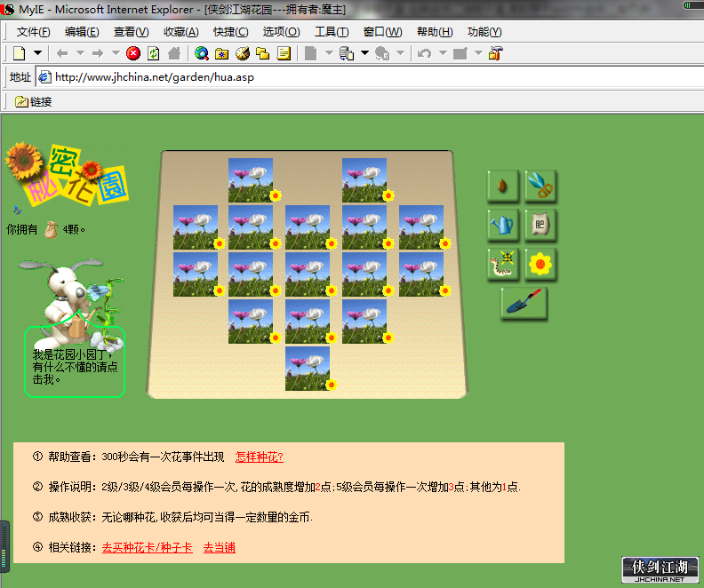Viewport: 704px width, 588px height.
Task: Click the 秘密花园 title logo
Action: pyautogui.click(x=68, y=174)
